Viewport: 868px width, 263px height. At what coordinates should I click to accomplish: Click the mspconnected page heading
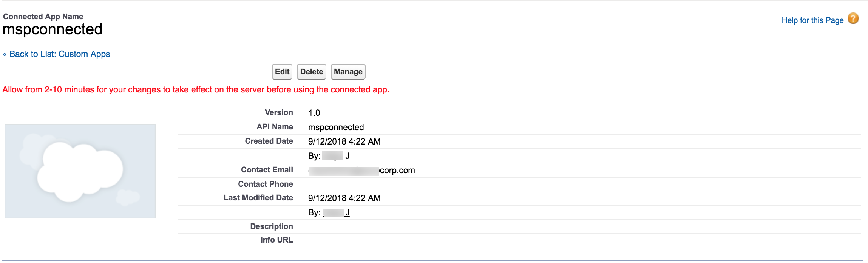(53, 29)
